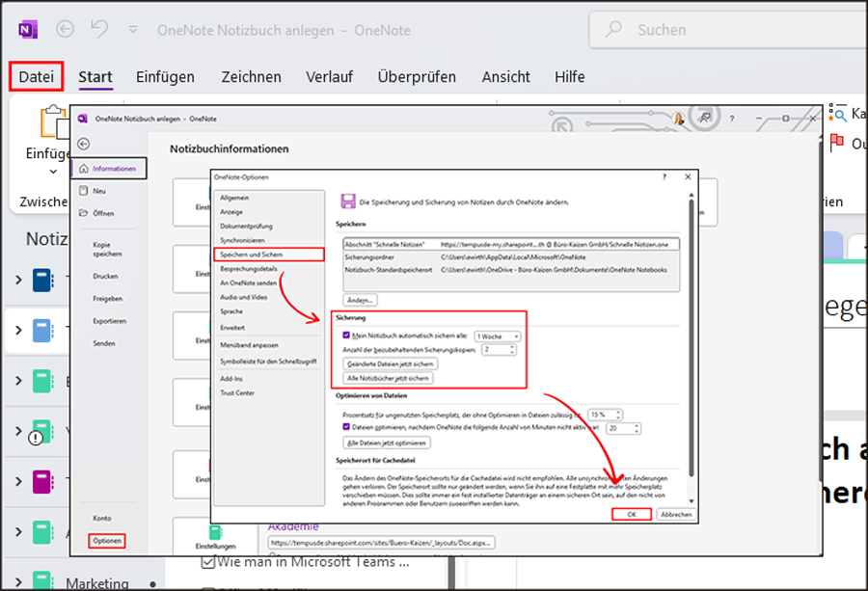Screen dimensions: 868x591
Task: Expand the light blue notebook
Action: click(x=18, y=331)
